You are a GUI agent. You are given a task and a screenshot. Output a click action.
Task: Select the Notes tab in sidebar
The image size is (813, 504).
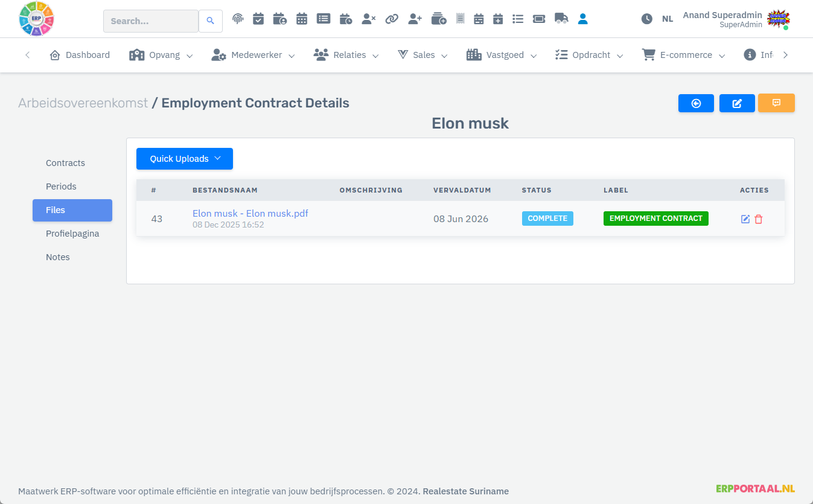(58, 257)
